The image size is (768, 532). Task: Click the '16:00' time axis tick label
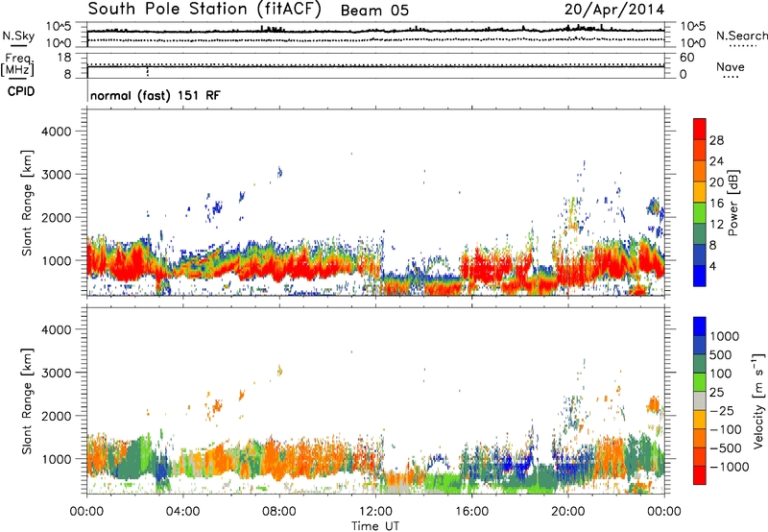point(471,512)
